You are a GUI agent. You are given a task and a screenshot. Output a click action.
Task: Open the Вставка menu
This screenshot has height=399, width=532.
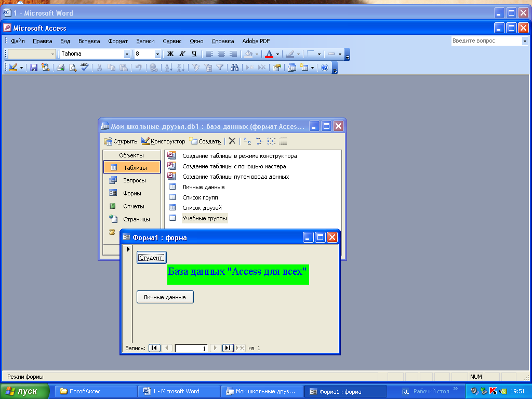(x=89, y=41)
